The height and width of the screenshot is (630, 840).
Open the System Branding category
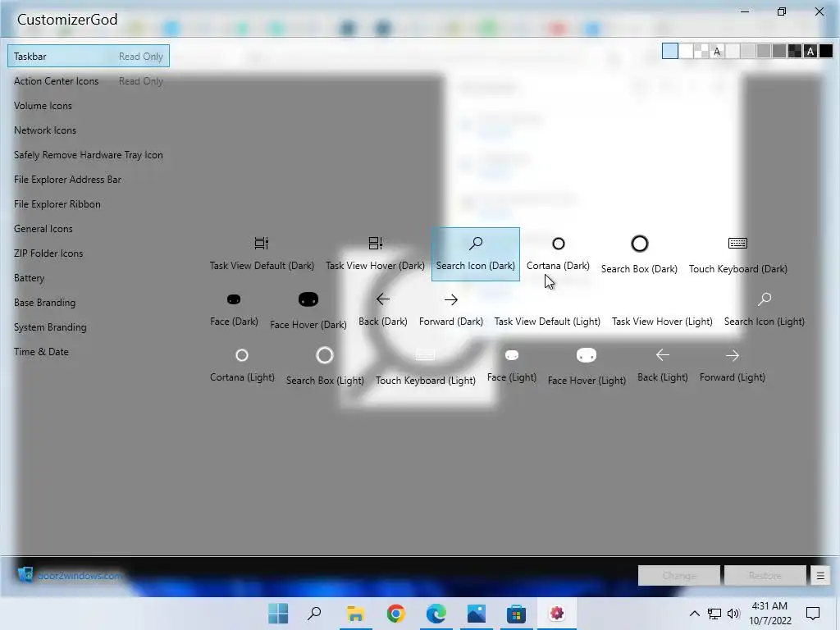point(89,327)
